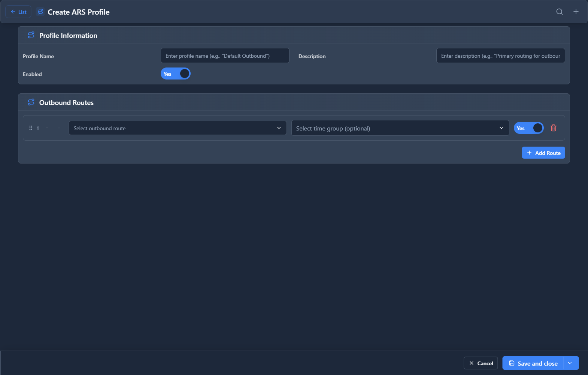Click the Add Route button
This screenshot has width=588, height=375.
pyautogui.click(x=543, y=153)
